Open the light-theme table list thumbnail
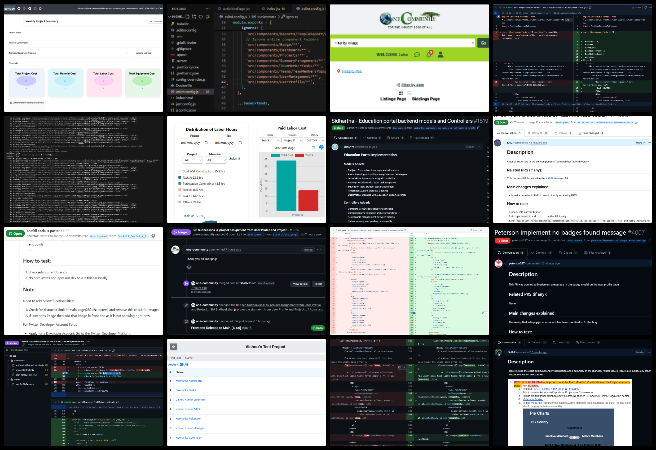The image size is (656, 450). [246, 392]
